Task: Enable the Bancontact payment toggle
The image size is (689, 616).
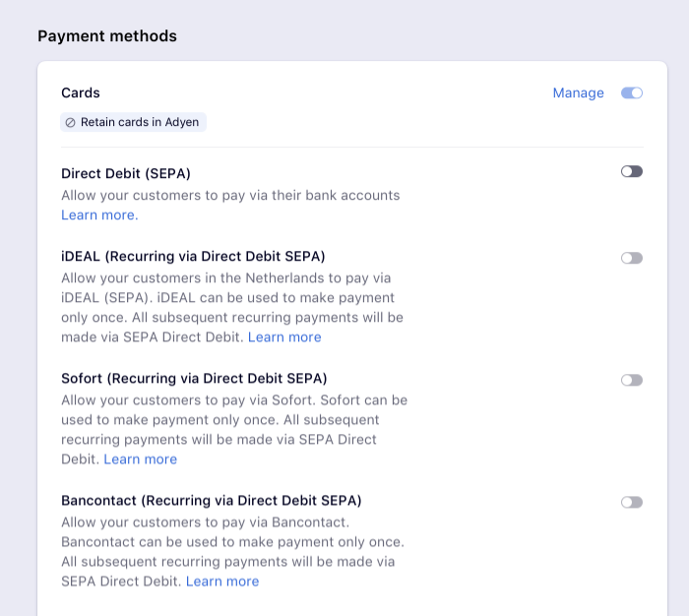Action: (631, 502)
